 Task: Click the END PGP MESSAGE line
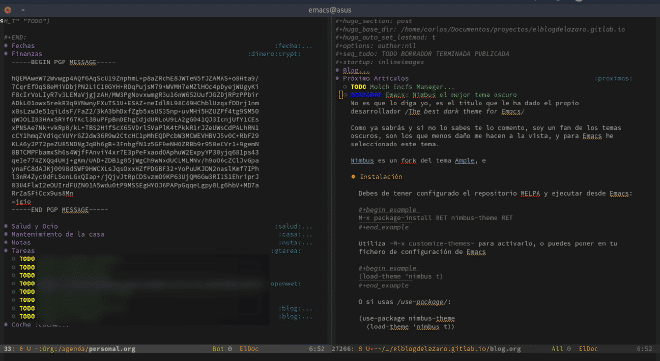pyautogui.click(x=60, y=210)
